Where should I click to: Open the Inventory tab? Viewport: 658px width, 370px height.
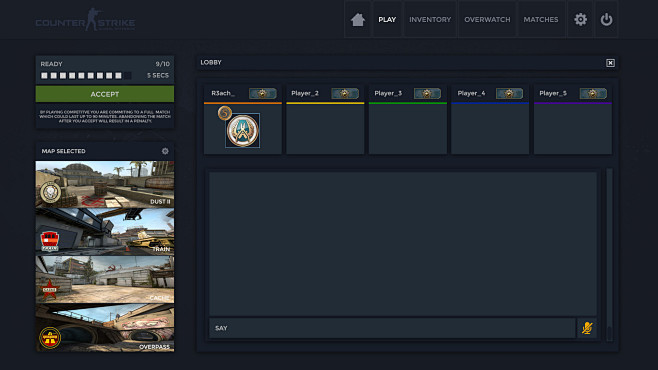click(x=430, y=19)
